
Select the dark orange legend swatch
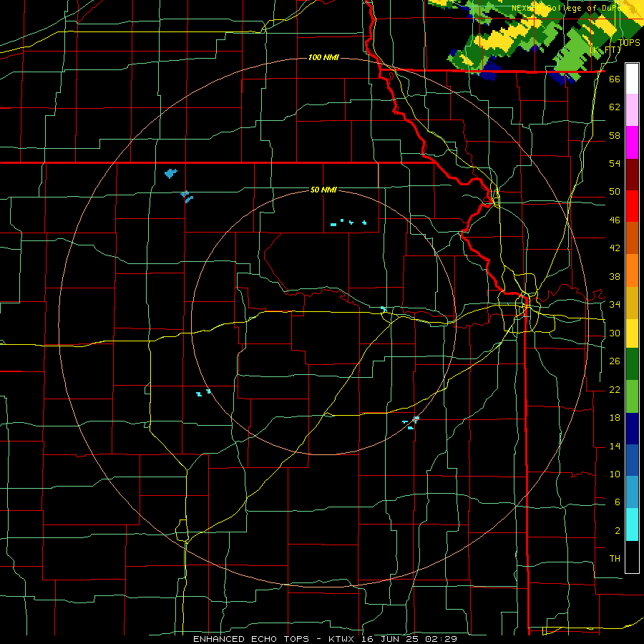point(632,238)
